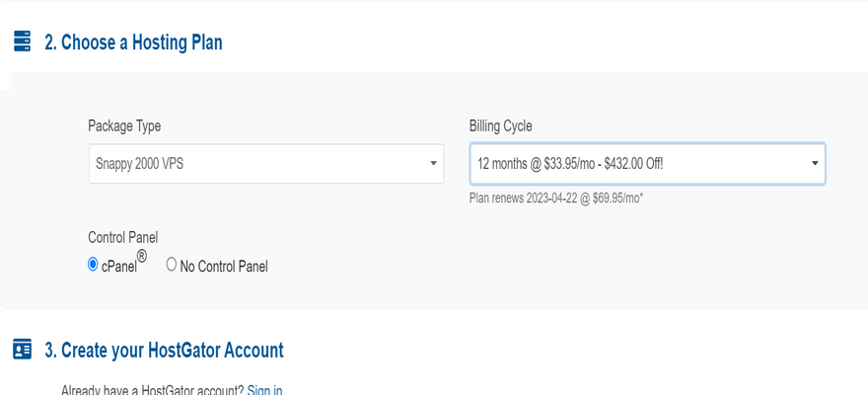Click the '3. Create your HostGator Account' heading
Image resolution: width=868 pixels, height=395 pixels.
tap(164, 351)
